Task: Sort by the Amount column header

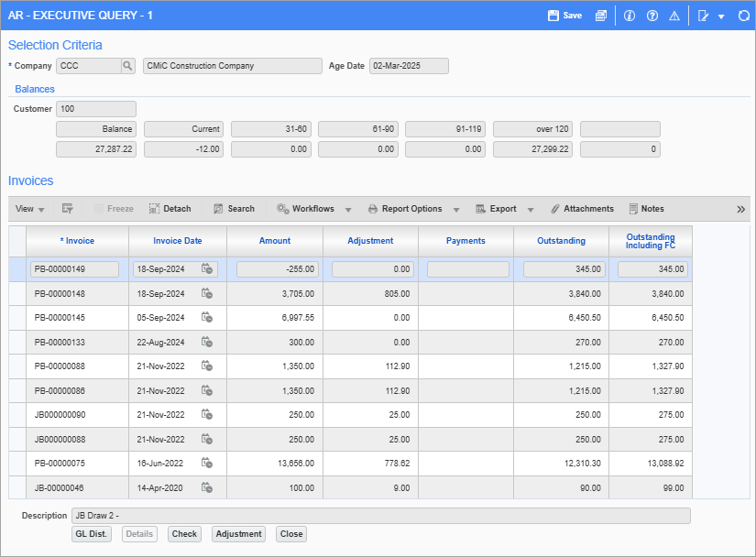Action: tap(275, 241)
